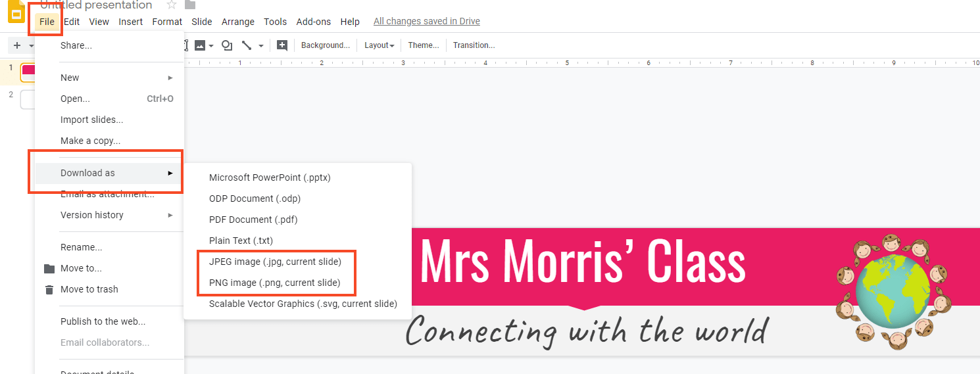Star the Untitled presentation
The image size is (980, 374).
click(x=172, y=5)
